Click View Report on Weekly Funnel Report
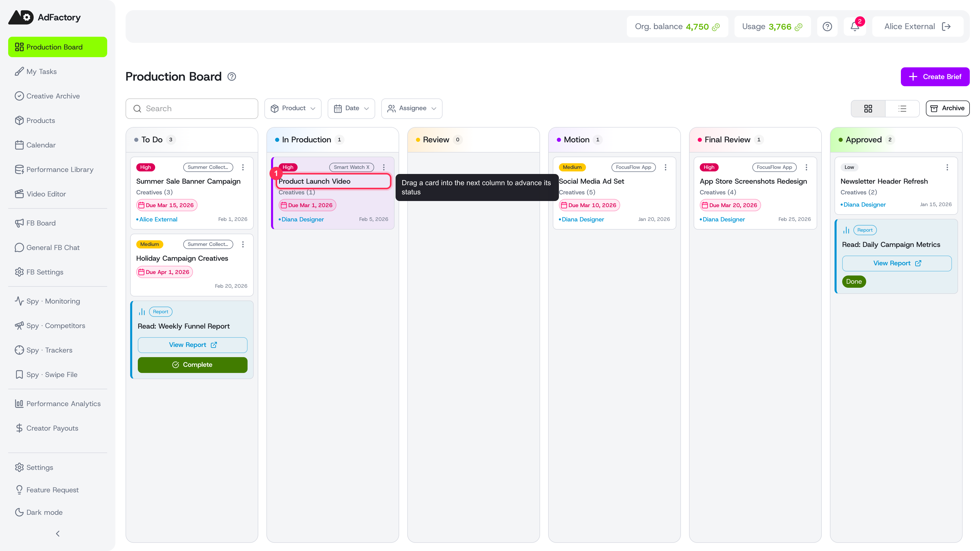This screenshot has width=980, height=551. 192,345
